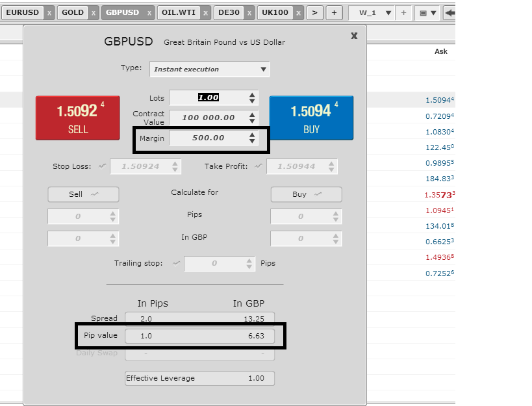The image size is (532, 406).
Task: Close the GBPUSD order dialog
Action: [x=354, y=36]
